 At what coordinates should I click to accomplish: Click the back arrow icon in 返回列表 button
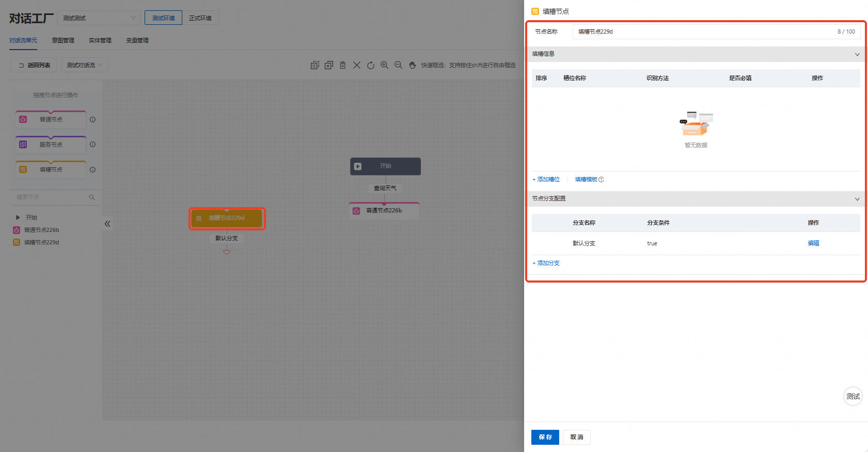(21, 66)
